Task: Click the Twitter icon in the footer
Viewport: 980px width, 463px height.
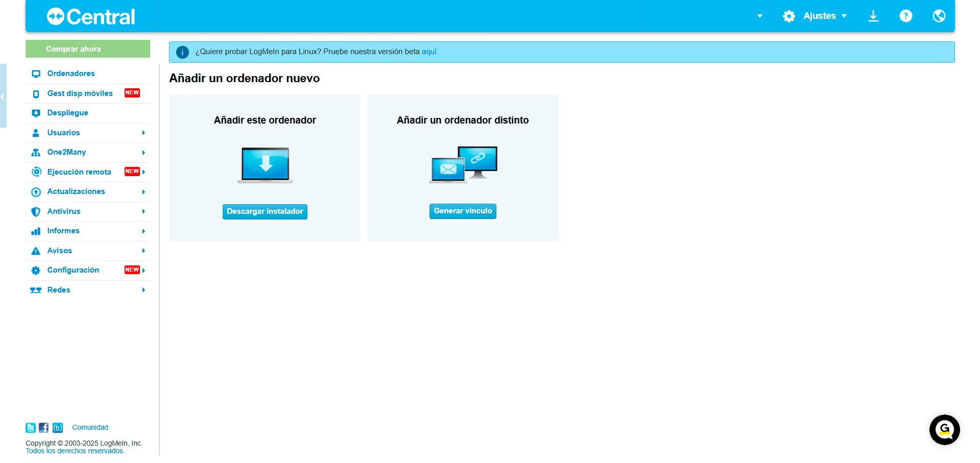Action: point(30,428)
